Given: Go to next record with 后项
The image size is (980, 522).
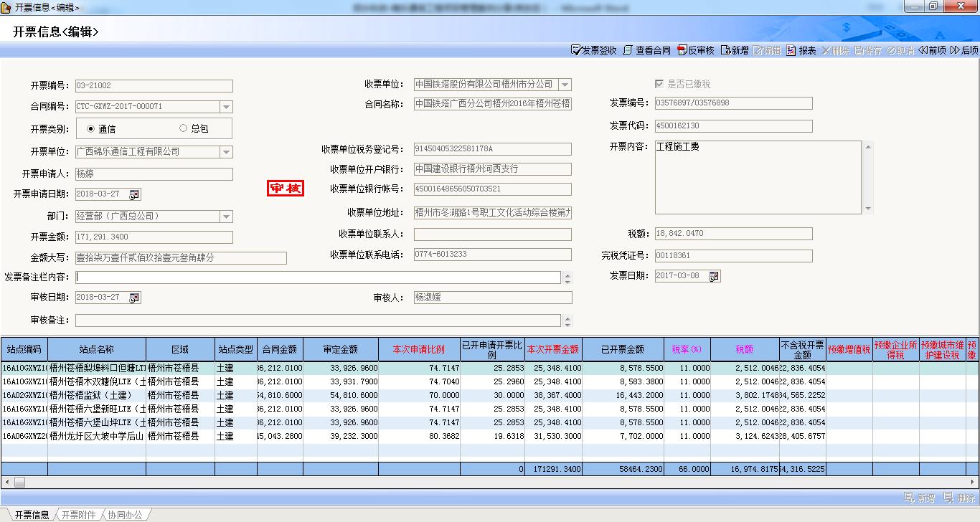Looking at the screenshot, I should click(964, 50).
